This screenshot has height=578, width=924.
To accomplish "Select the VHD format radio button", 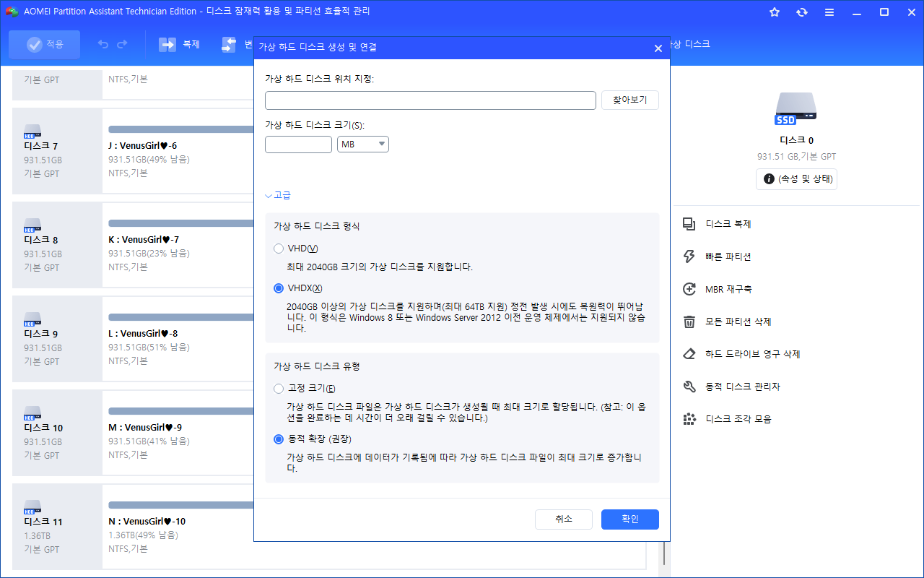I will [279, 249].
